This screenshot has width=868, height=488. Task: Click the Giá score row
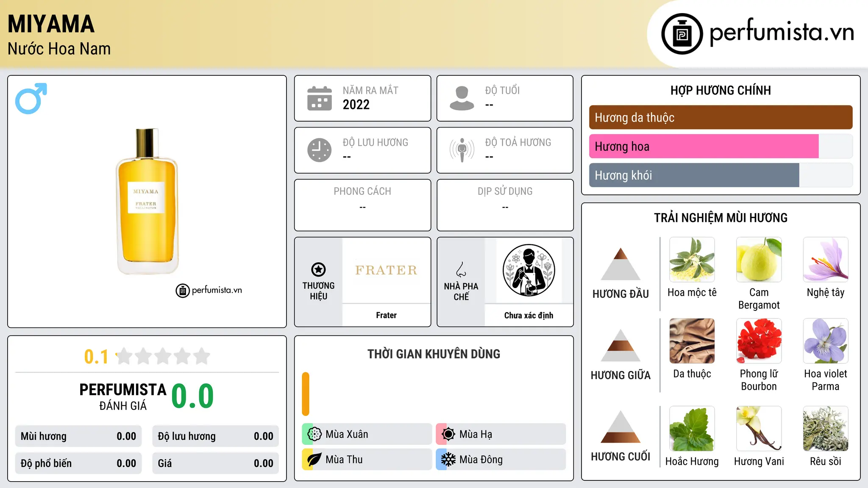click(215, 463)
